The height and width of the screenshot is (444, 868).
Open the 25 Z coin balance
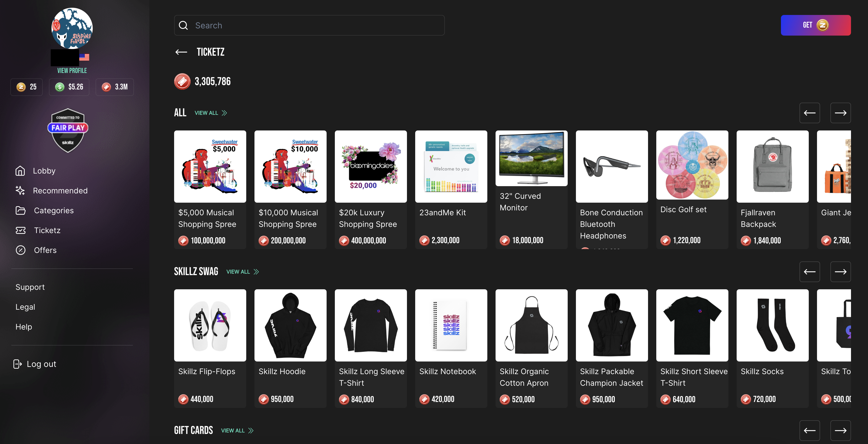27,87
